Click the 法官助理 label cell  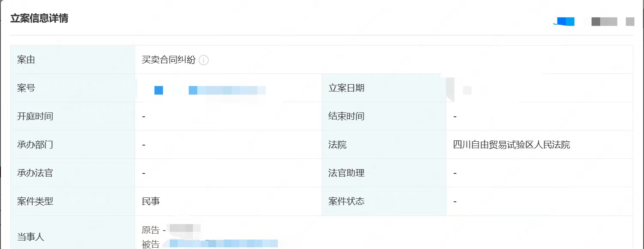pos(346,173)
